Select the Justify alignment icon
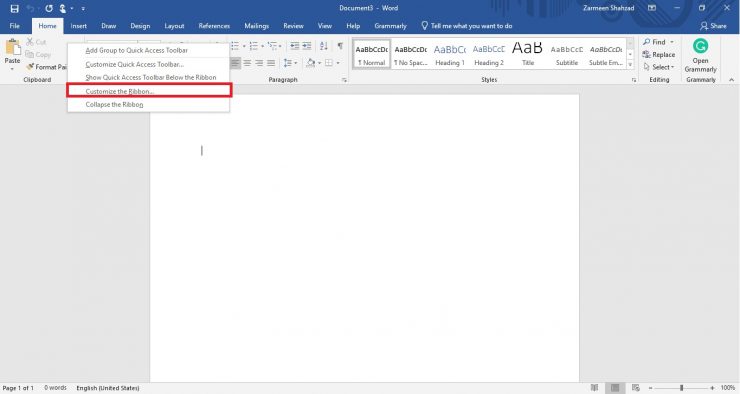 271,63
